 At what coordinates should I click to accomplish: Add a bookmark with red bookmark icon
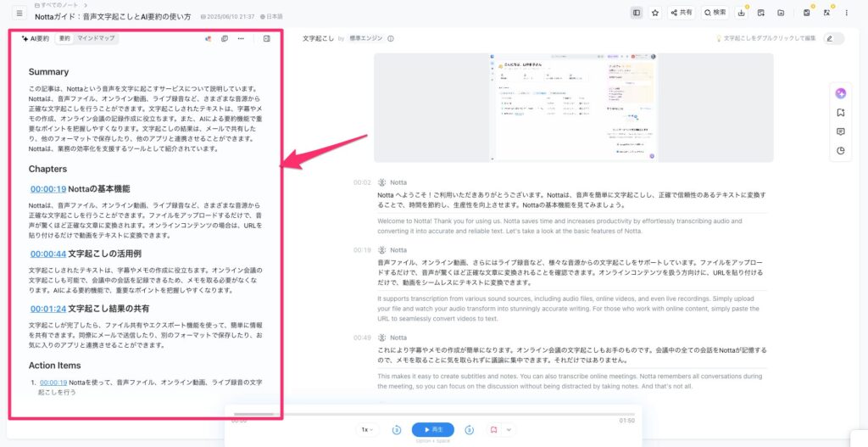click(x=494, y=430)
